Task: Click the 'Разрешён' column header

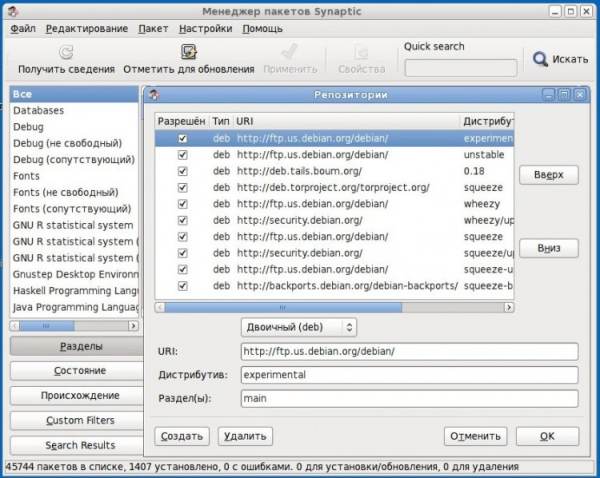Action: [181, 121]
